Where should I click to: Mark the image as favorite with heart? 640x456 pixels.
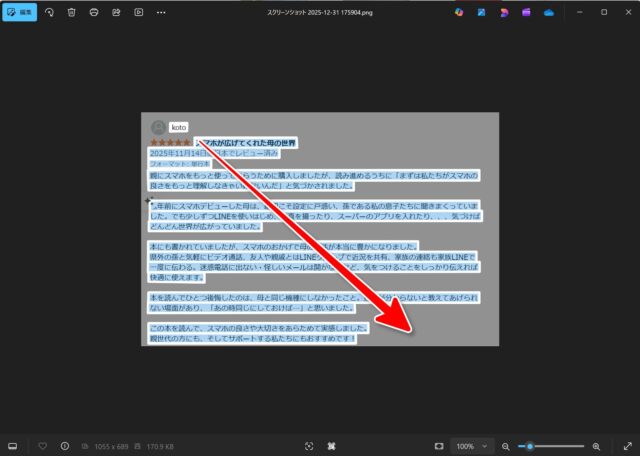tap(43, 445)
